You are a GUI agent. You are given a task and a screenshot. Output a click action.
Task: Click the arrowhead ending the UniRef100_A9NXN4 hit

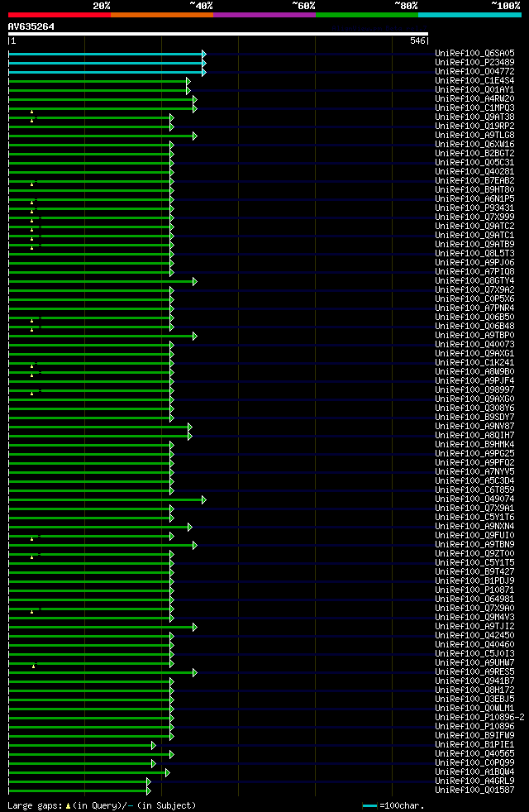(190, 527)
